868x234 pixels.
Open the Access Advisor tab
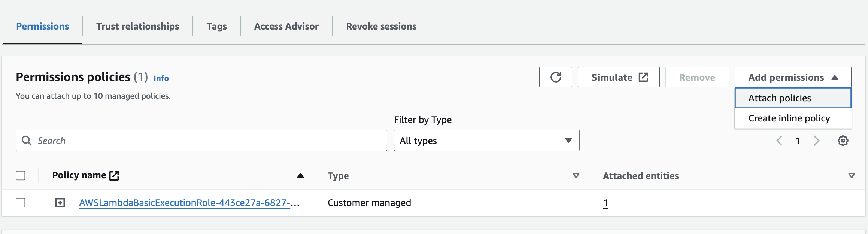pyautogui.click(x=286, y=27)
